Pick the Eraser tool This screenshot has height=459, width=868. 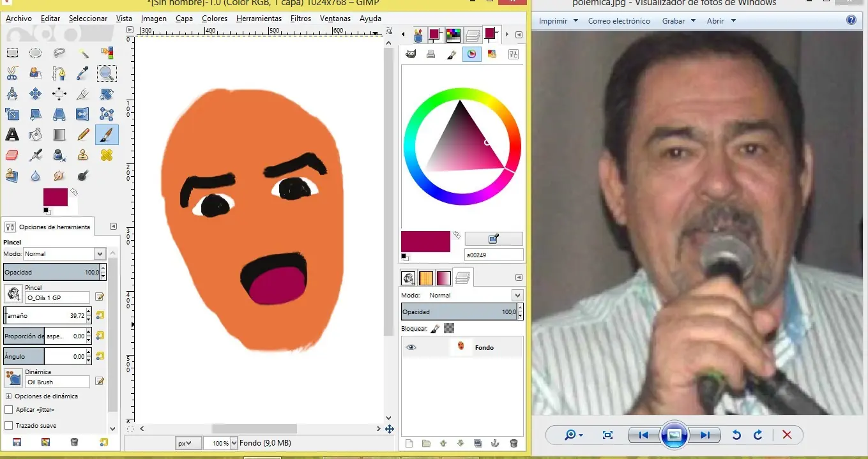(12, 155)
